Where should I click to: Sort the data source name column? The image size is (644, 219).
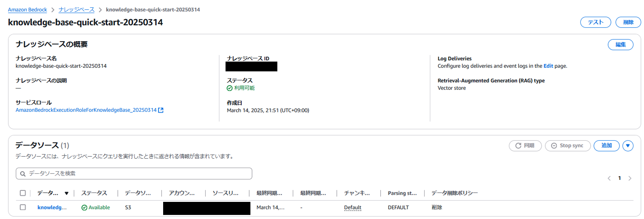click(66, 193)
